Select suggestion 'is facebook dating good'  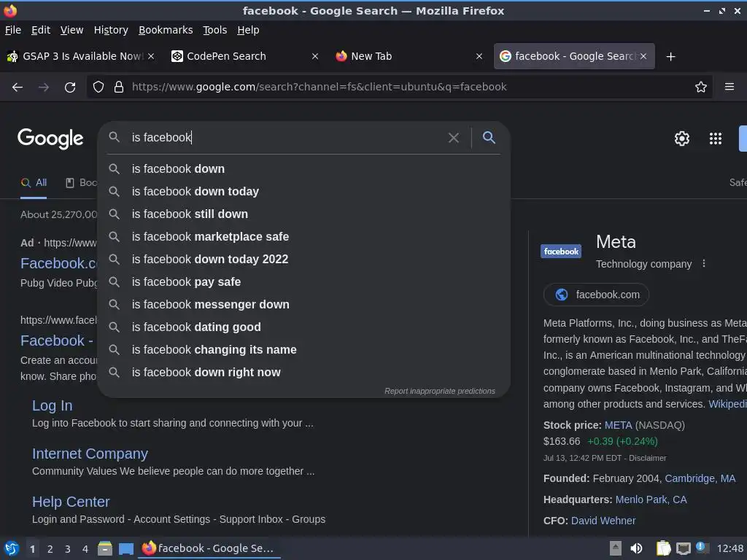pos(304,327)
